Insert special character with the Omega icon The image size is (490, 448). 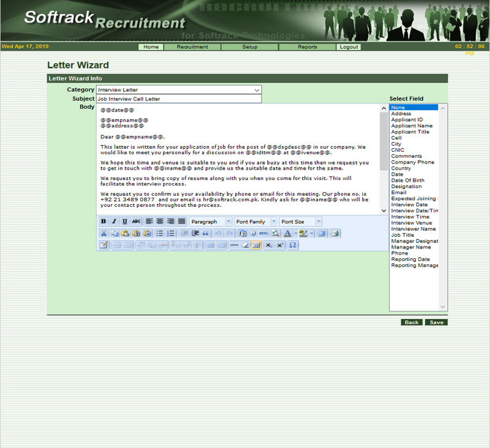point(293,245)
